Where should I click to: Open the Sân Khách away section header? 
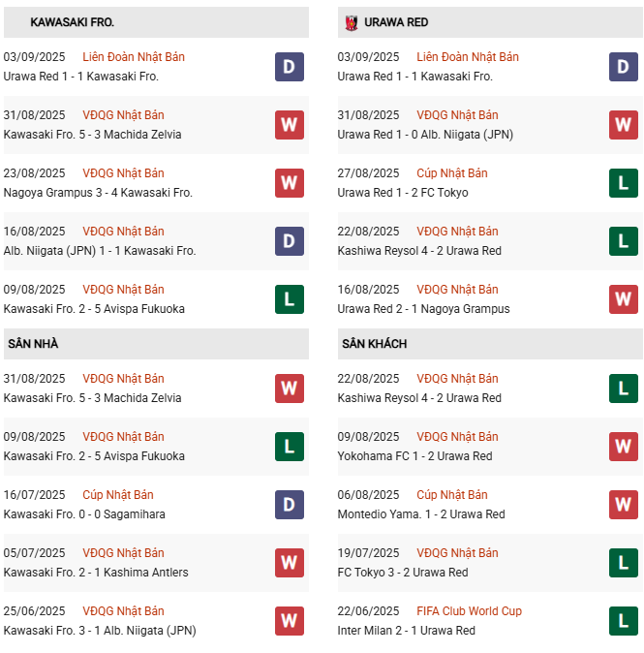tap(374, 344)
